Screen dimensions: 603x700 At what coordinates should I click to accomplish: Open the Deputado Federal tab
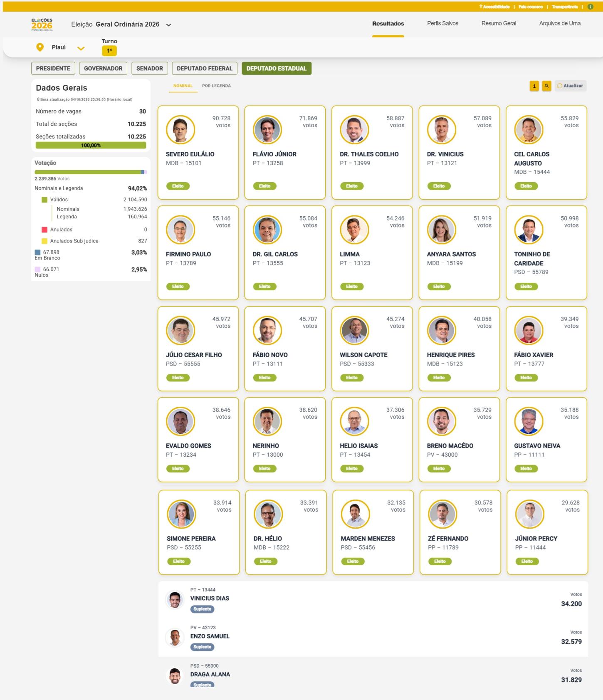tap(205, 69)
